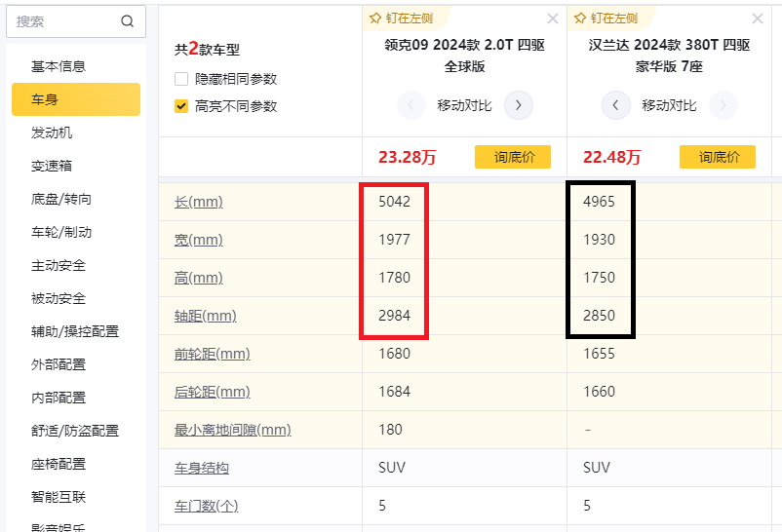Remove 领克09 column with X

[553, 19]
